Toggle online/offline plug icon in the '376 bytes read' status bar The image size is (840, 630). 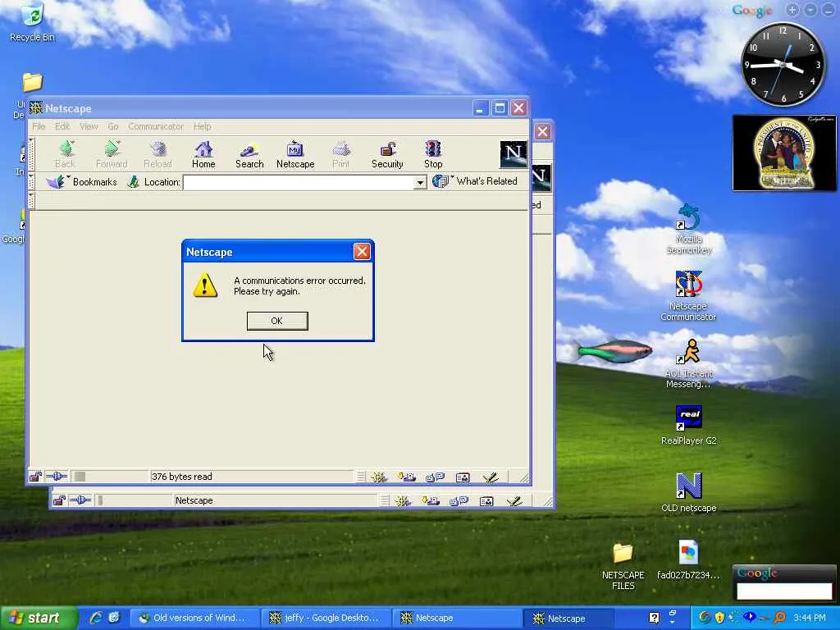tap(57, 477)
